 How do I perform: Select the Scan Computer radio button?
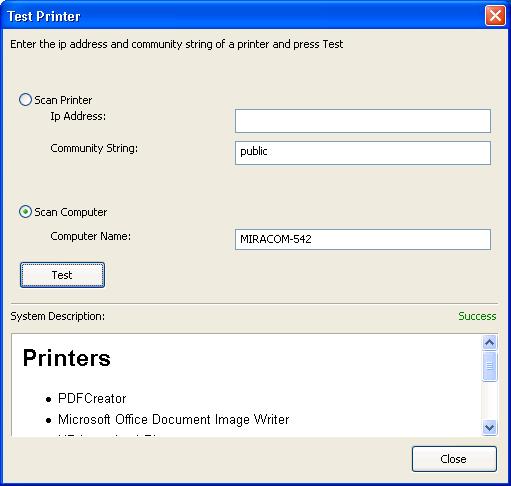coord(25,212)
